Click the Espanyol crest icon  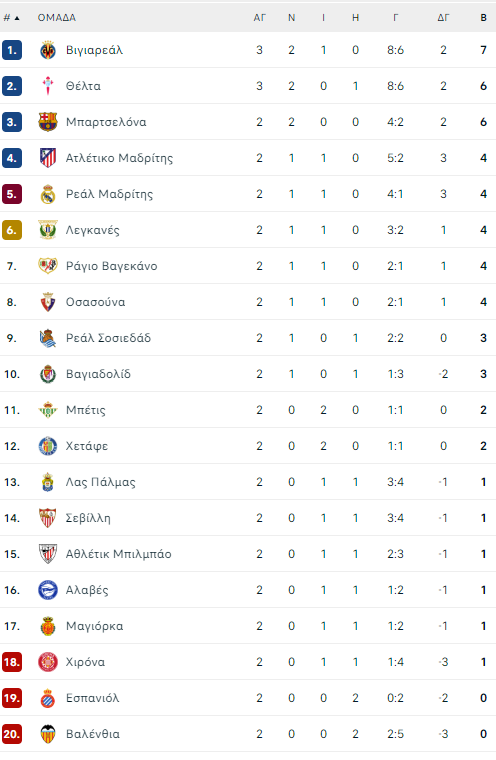[48, 698]
